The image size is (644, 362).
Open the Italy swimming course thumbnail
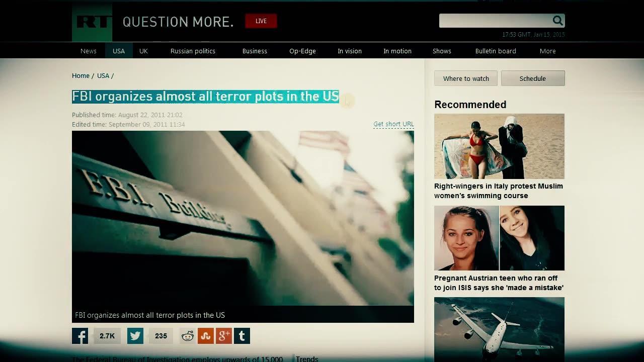[x=499, y=146]
